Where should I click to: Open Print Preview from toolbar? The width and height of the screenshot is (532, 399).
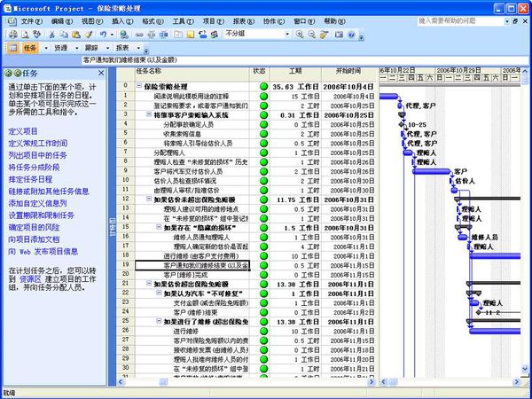pos(25,35)
